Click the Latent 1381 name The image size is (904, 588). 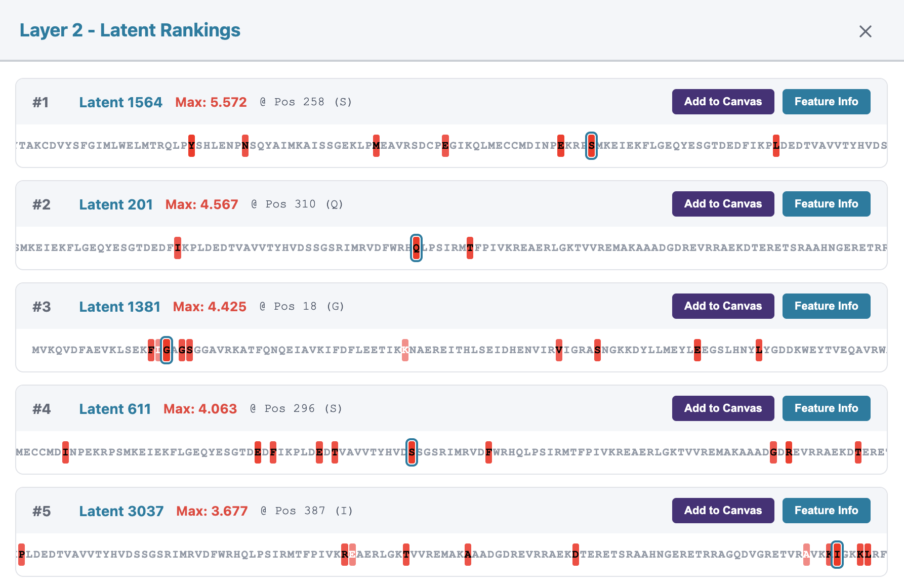pos(119,306)
